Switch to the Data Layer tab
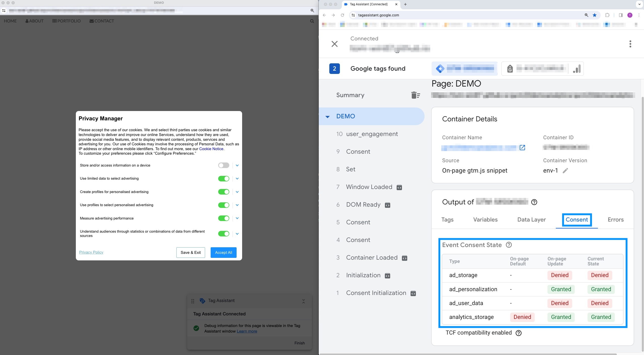644x355 pixels. [x=532, y=220]
